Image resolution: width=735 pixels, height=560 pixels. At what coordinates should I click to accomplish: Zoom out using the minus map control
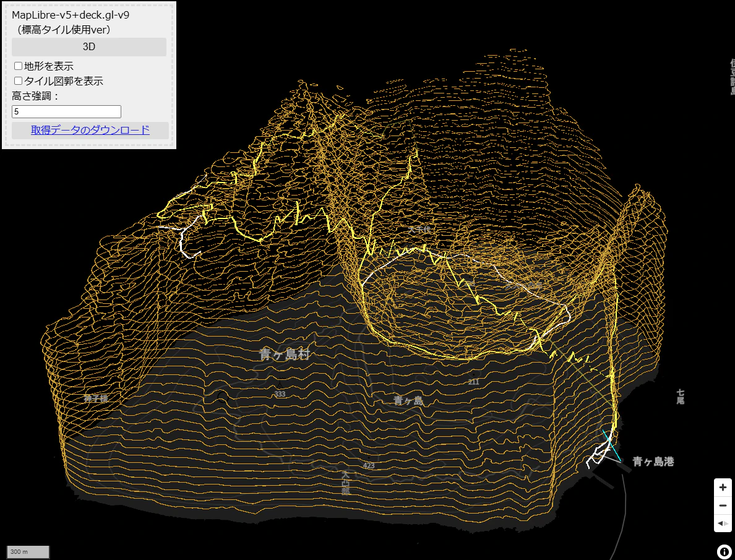(723, 506)
